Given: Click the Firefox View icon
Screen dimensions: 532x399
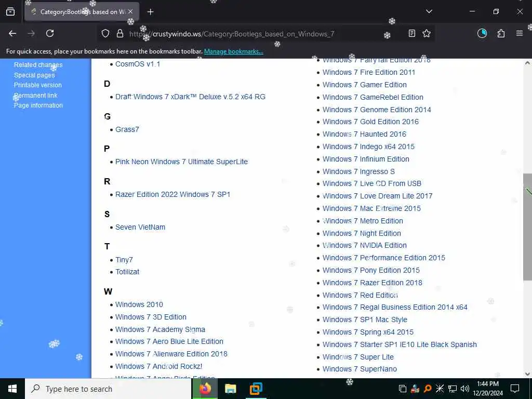Looking at the screenshot, I should tap(10, 12).
